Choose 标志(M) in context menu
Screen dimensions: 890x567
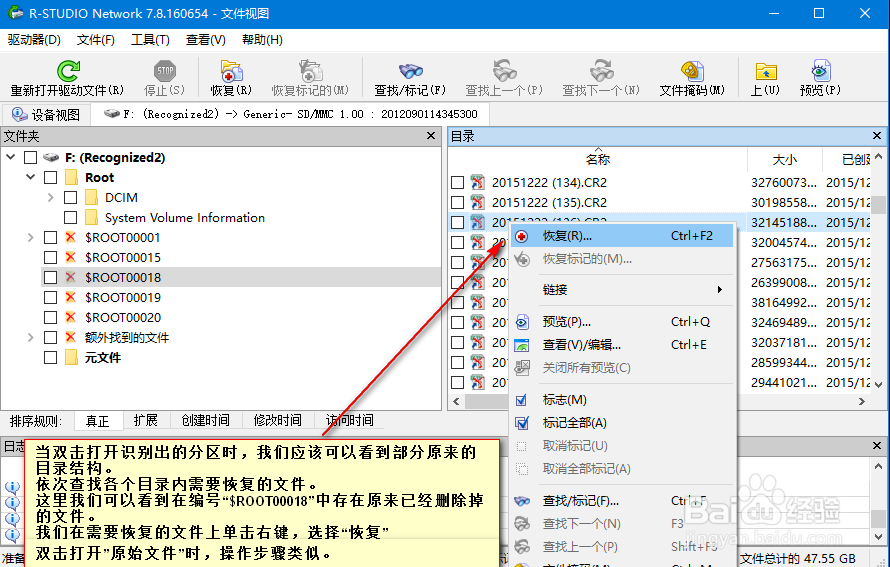tap(622, 400)
